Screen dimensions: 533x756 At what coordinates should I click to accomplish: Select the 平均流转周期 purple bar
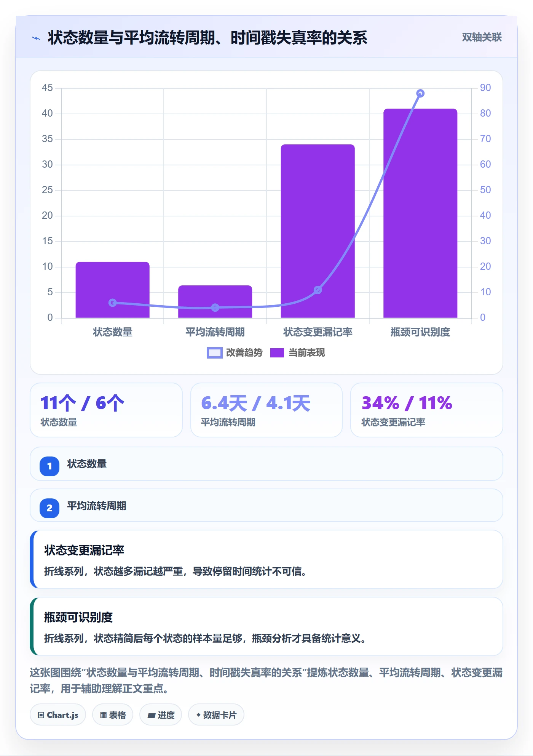point(215,301)
